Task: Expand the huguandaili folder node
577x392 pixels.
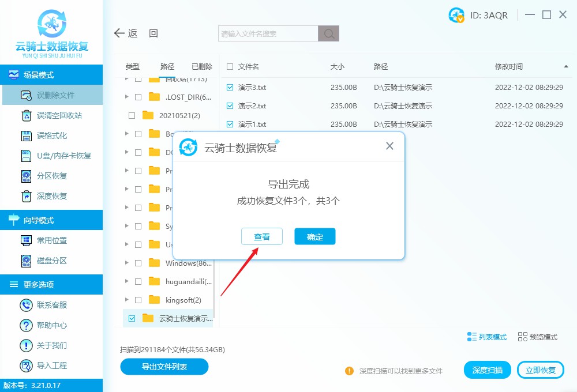Action: [x=127, y=281]
